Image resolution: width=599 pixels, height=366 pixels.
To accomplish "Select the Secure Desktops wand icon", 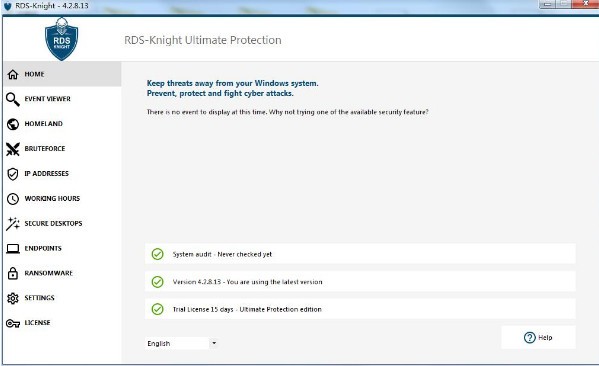I will pyautogui.click(x=13, y=224).
